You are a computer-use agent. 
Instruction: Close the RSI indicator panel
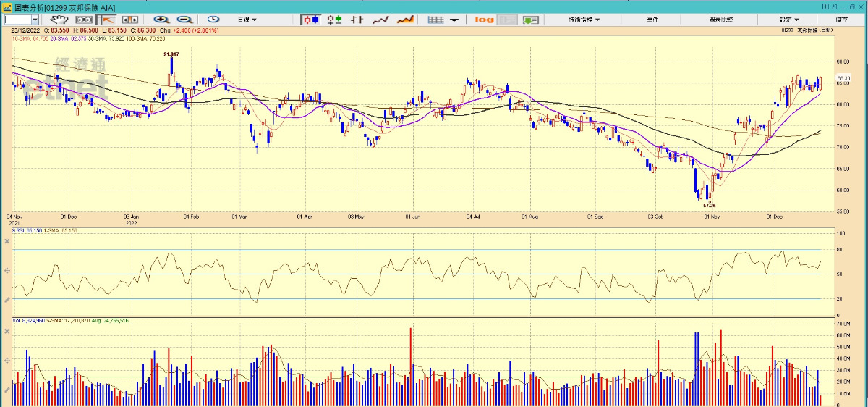[7, 240]
